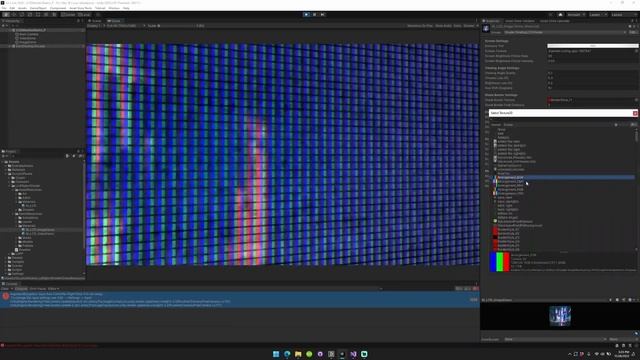The image size is (640, 360).
Task: Open the Component menu
Action: coord(58,8)
